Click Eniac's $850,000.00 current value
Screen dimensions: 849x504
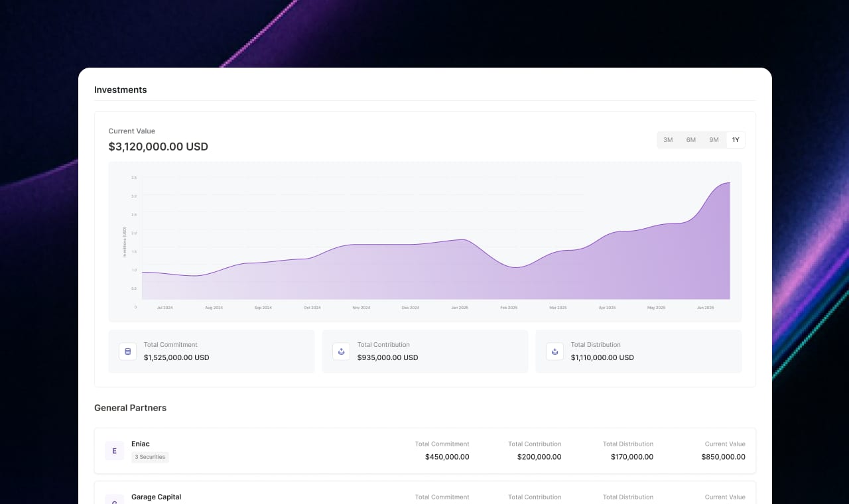tap(723, 457)
